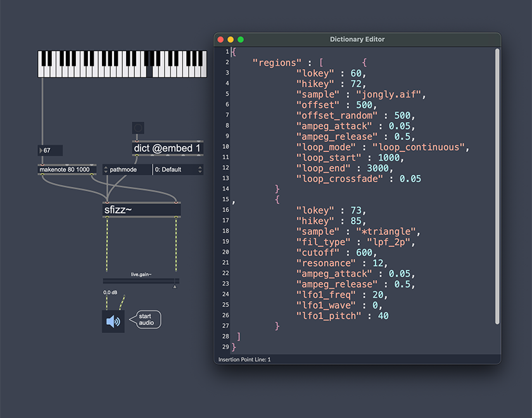Click the triangle on the 67 number box
The height and width of the screenshot is (418, 532).
41,151
